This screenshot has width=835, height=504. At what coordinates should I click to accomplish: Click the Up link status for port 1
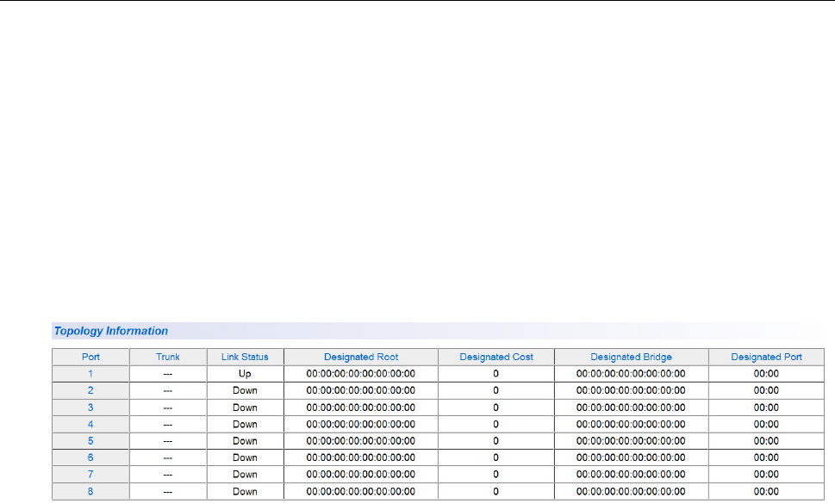pos(245,373)
